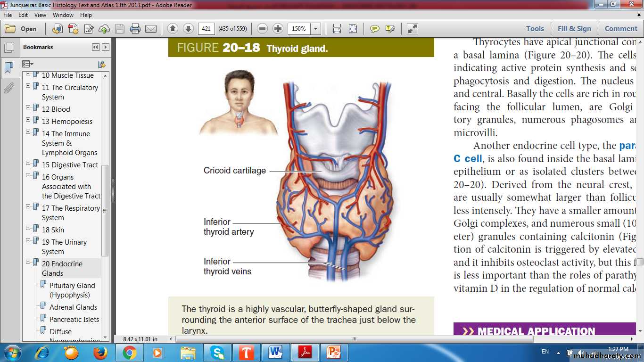Expand the 12 Blood bookmark

tap(28, 107)
